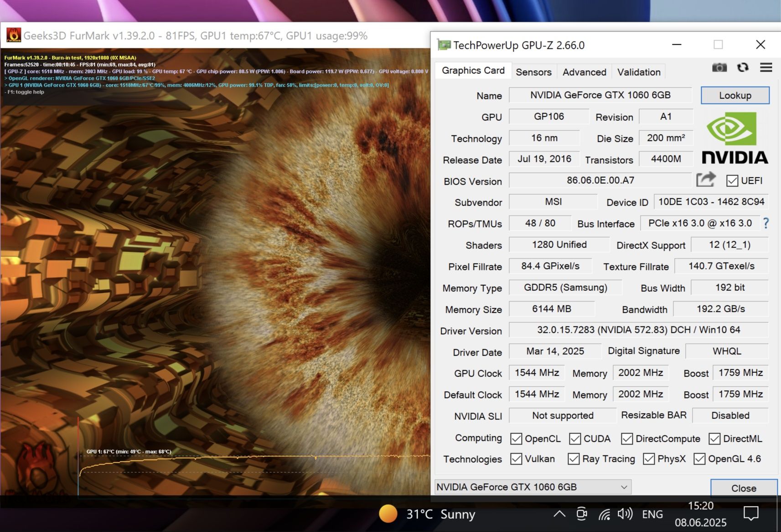Click the NVIDIA SLI Not supported value

pos(563,415)
